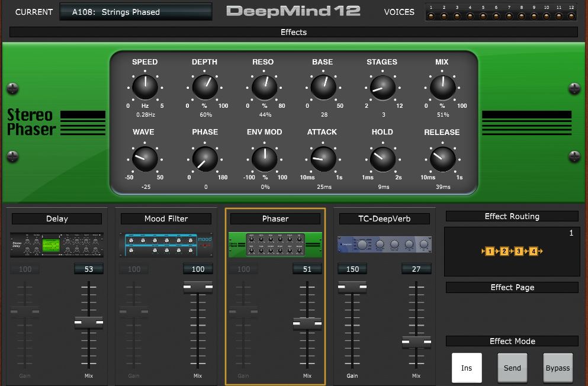The height and width of the screenshot is (386, 588).
Task: Click routing block 3 in Effect Routing
Action: pos(519,251)
